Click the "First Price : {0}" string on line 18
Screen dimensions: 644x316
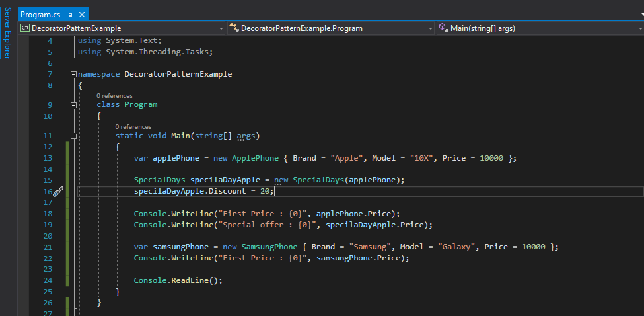(x=263, y=214)
